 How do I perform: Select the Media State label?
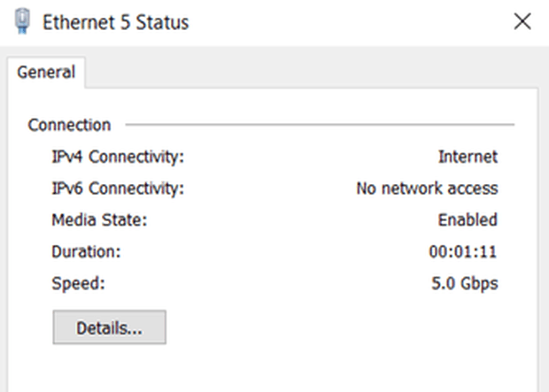[99, 220]
